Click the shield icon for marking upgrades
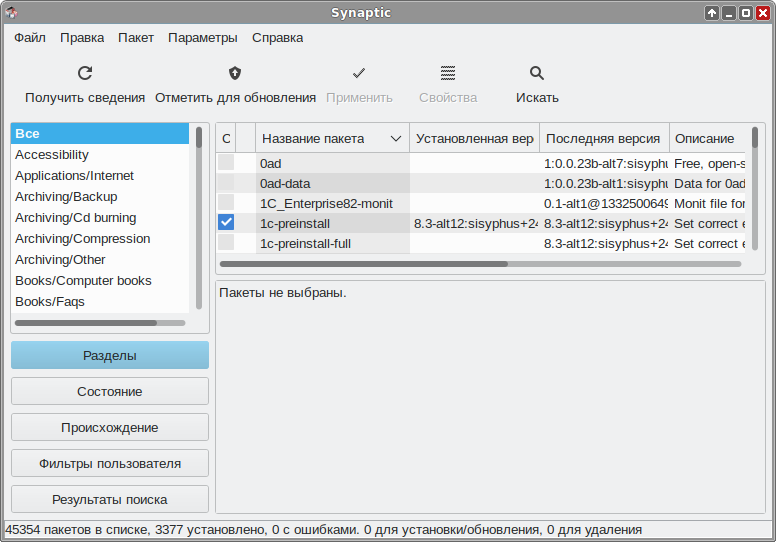This screenshot has height=542, width=776. pyautogui.click(x=235, y=73)
